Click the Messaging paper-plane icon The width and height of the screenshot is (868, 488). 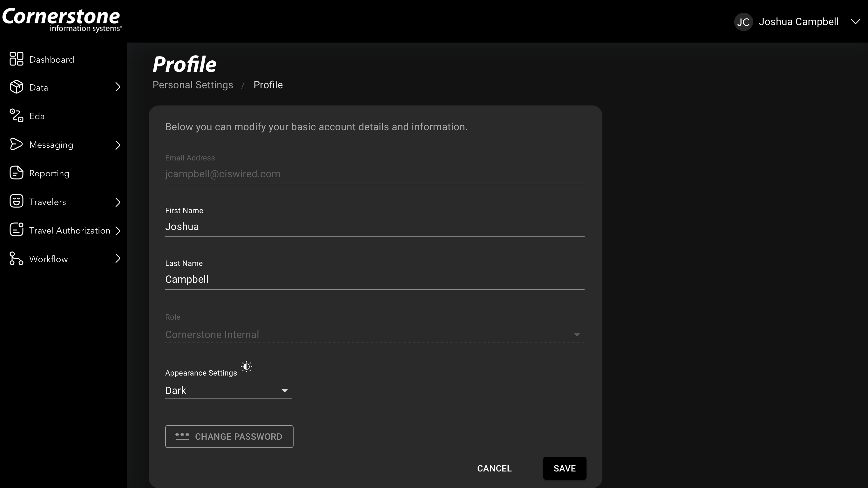pos(16,144)
